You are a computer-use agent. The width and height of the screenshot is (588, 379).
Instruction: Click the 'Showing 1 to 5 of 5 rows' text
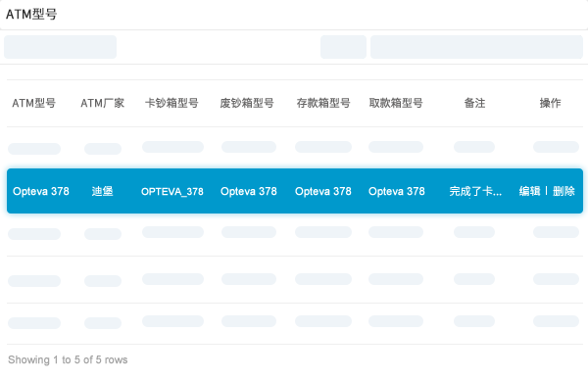[68, 359]
